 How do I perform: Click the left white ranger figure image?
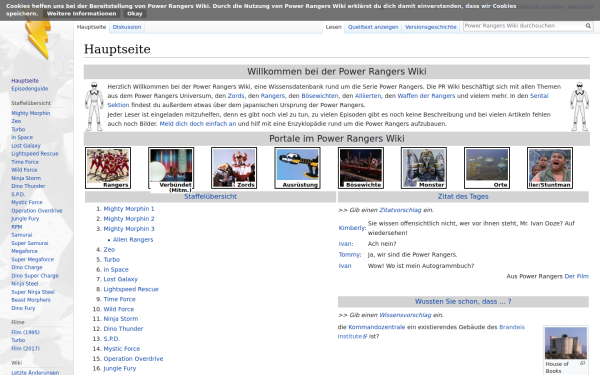[94, 107]
